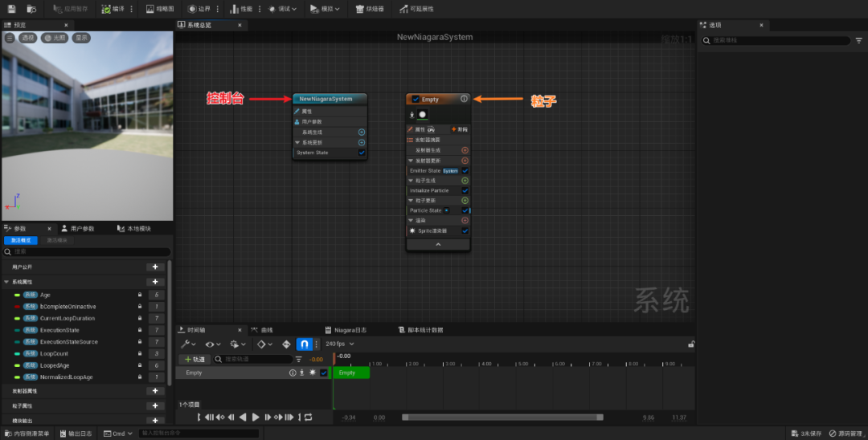Open the preview viewport hamburger menu
The width and height of the screenshot is (868, 440).
(10, 38)
